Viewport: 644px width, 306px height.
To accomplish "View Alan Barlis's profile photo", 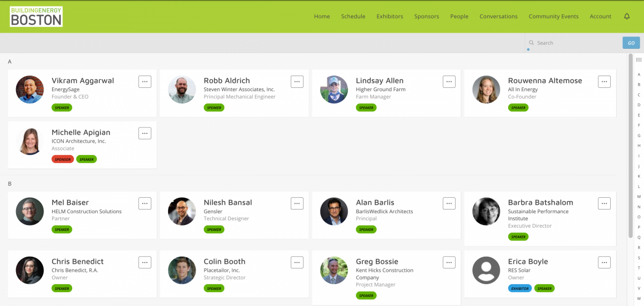I will point(334,211).
